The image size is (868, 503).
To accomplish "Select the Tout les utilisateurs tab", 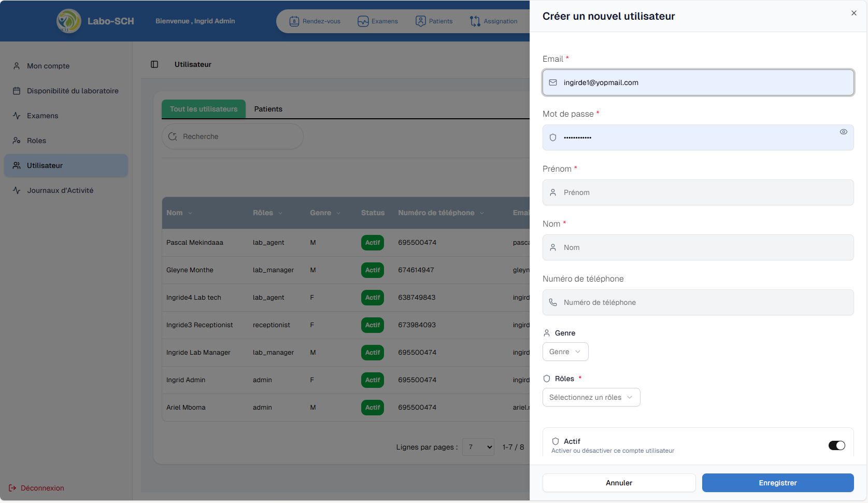I will 204,109.
